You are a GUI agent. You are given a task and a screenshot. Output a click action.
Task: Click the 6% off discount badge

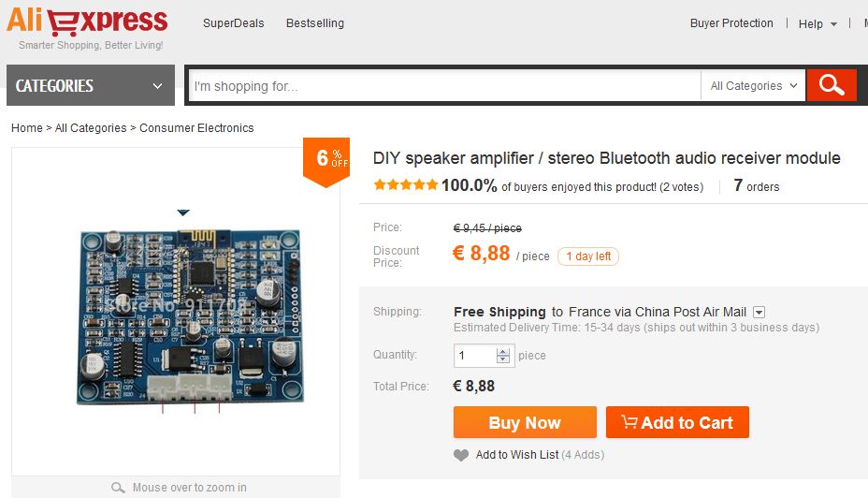(x=326, y=160)
